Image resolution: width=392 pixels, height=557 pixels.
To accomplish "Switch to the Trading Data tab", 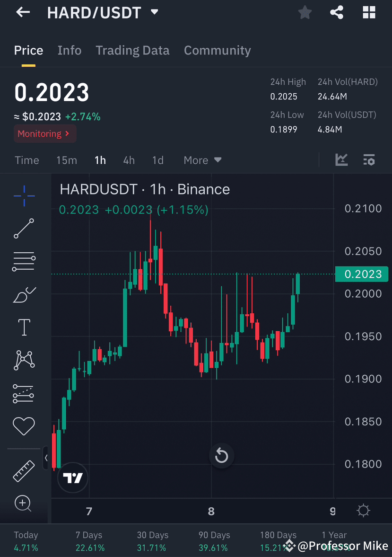I will coord(132,50).
